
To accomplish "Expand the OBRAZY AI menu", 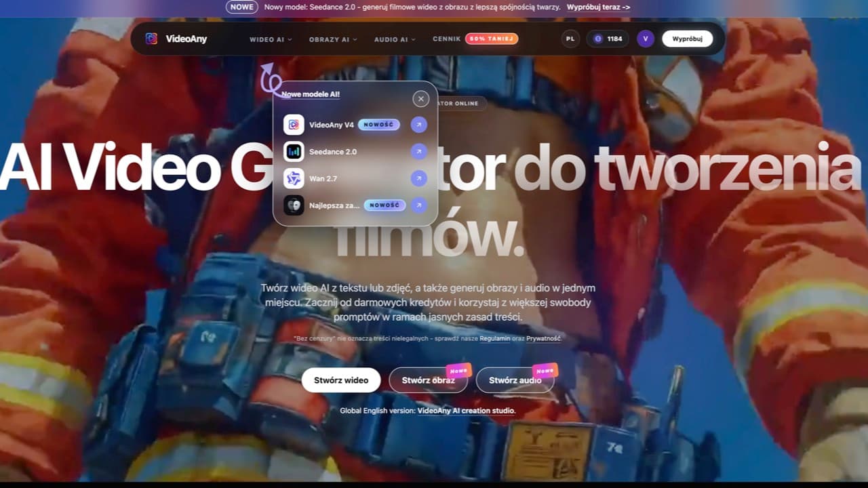I will 333,39.
